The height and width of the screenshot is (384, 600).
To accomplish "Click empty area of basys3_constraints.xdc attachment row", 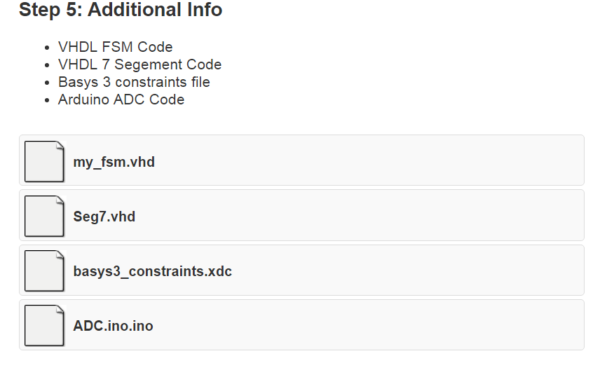I will point(406,270).
